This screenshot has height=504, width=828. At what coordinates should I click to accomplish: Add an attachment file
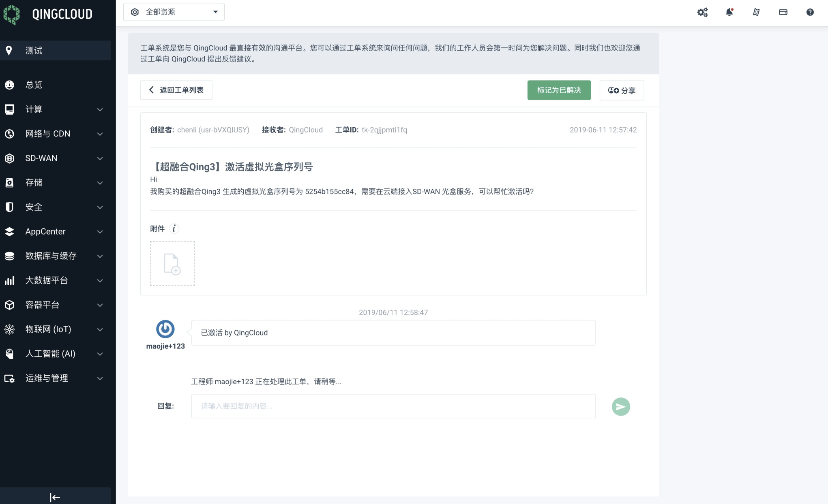point(172,263)
